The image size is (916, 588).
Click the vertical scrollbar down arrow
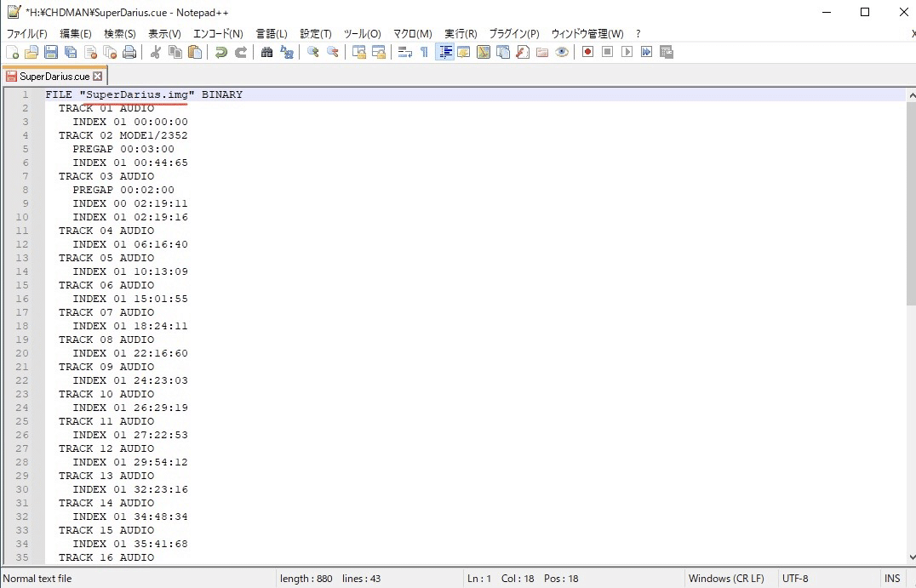click(x=912, y=557)
